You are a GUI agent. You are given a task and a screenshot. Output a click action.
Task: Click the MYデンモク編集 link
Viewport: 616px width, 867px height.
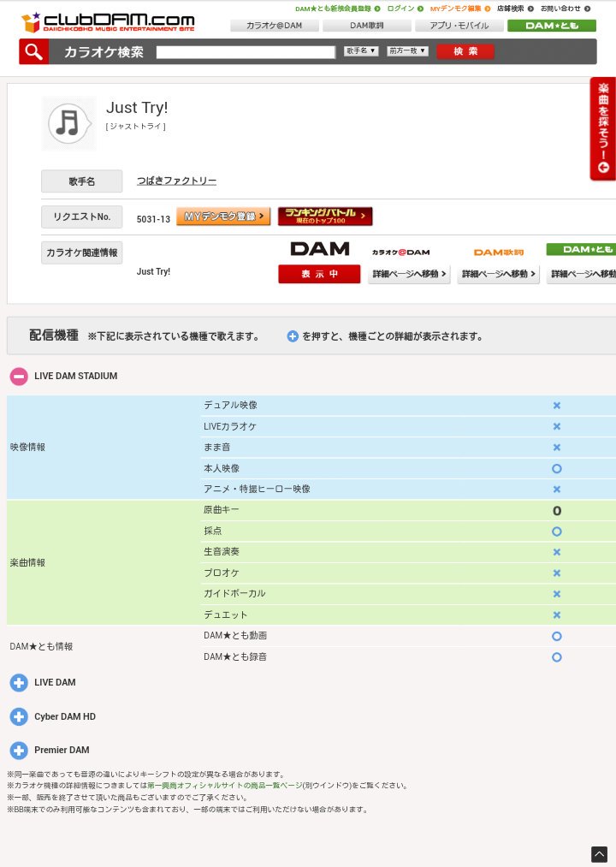[x=460, y=9]
